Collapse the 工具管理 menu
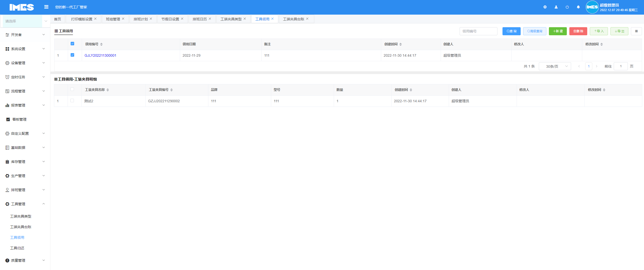 (x=25, y=204)
